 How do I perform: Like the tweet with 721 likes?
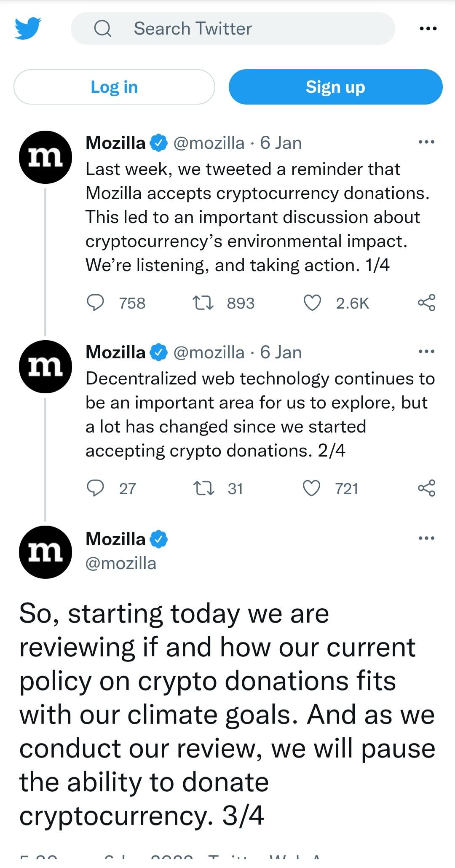[312, 488]
